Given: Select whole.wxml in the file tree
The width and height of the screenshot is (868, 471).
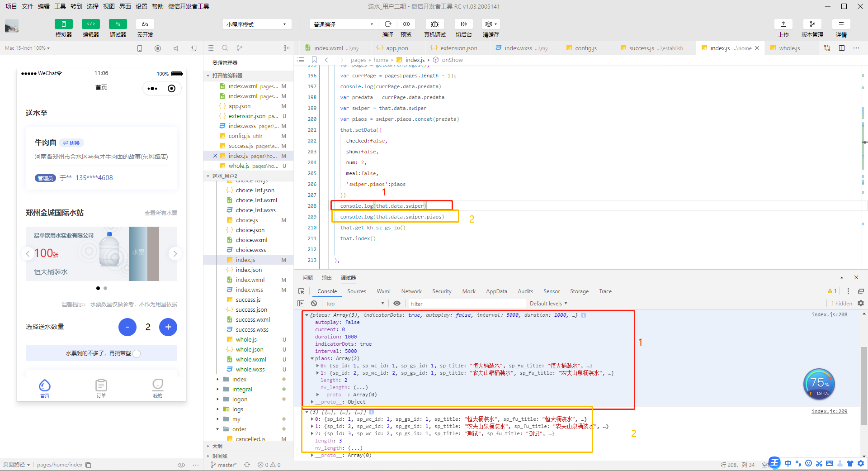Looking at the screenshot, I should coord(251,360).
